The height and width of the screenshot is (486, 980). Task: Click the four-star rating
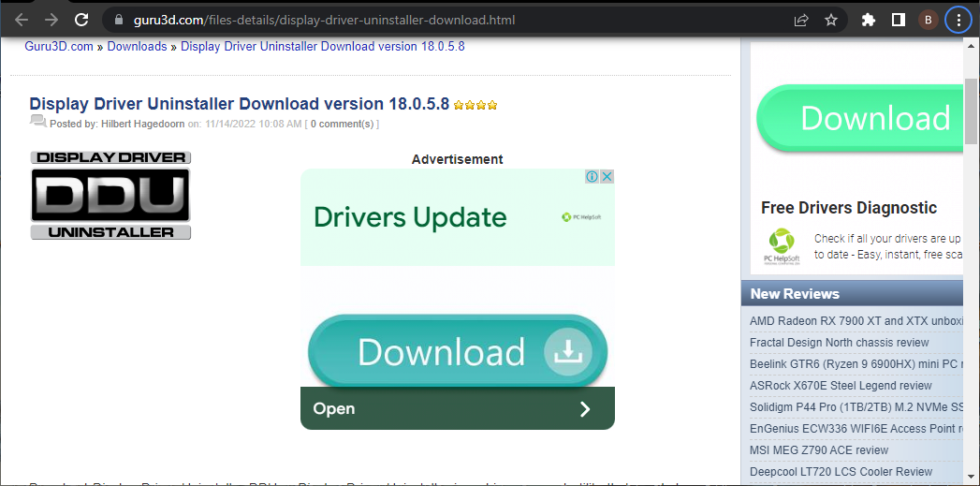[x=475, y=105]
